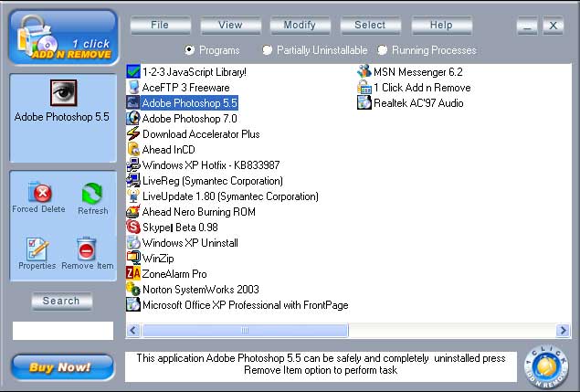This screenshot has height=392, width=580.
Task: Select the Programs radio button
Action: coord(189,50)
